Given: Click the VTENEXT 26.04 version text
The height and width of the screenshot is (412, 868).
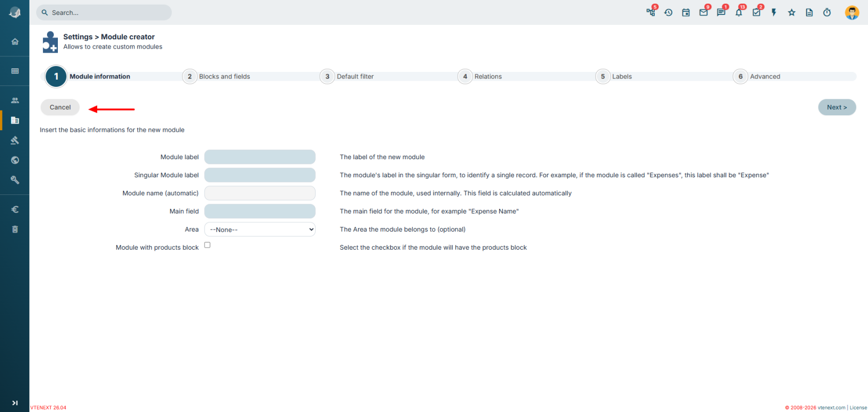Looking at the screenshot, I should click(49, 408).
